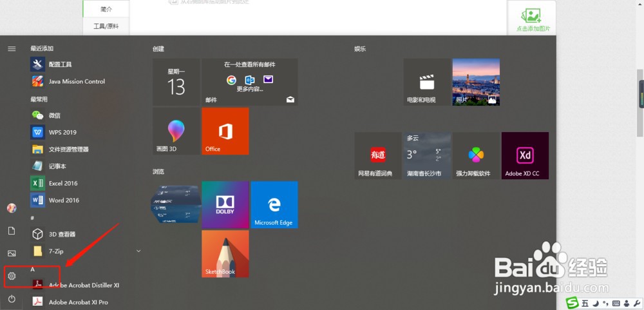Launch Adobe XD CC tile

click(525, 155)
